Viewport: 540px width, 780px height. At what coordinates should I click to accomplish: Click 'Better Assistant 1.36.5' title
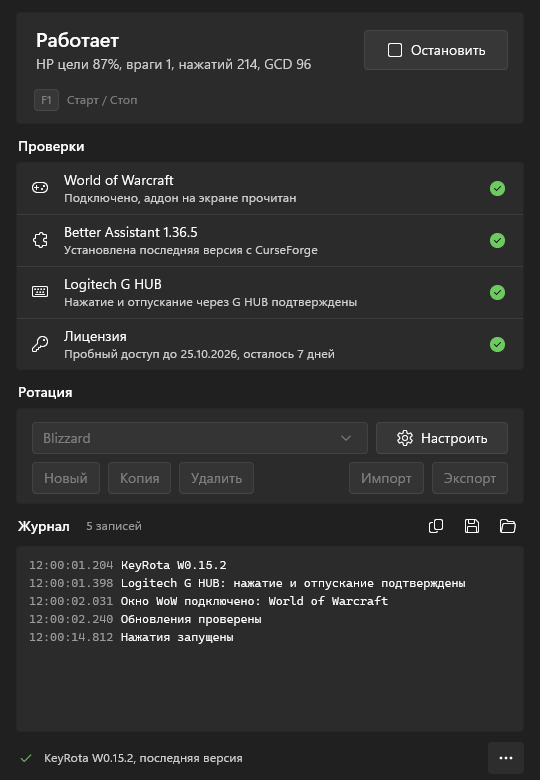pos(131,232)
